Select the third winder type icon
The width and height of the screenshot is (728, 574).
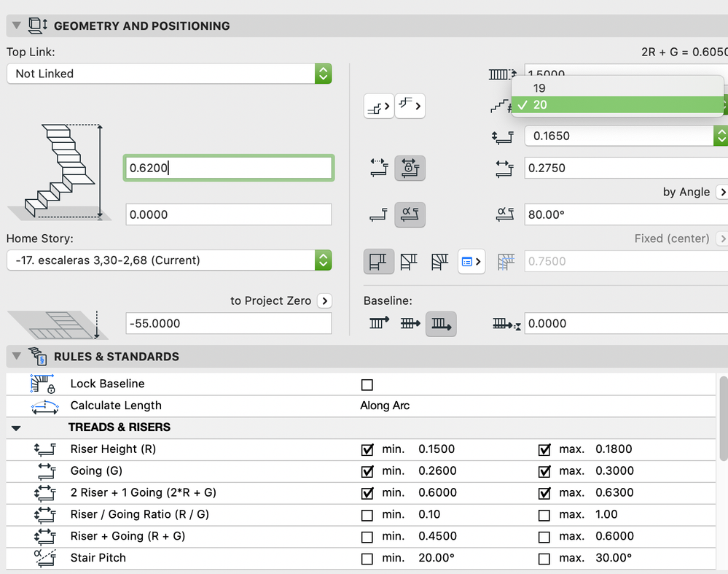439,261
